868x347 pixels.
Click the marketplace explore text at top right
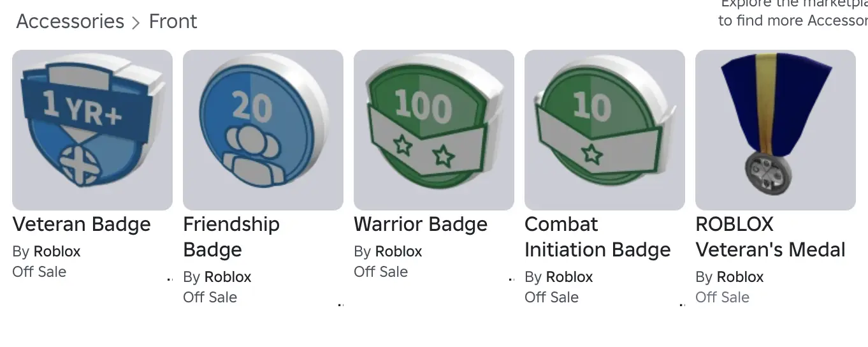coord(793,13)
